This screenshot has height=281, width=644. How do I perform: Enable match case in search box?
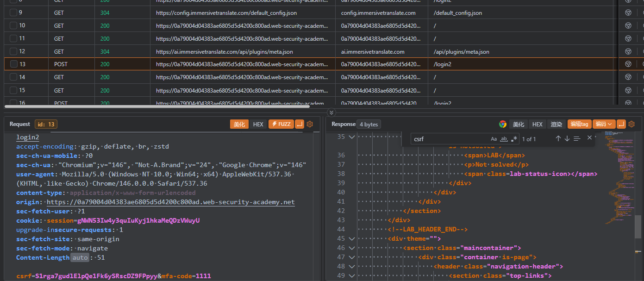tap(494, 139)
